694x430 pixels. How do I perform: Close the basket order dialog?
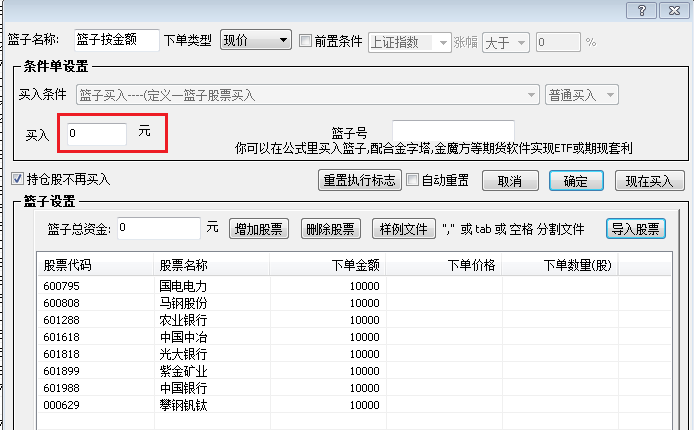click(x=671, y=10)
